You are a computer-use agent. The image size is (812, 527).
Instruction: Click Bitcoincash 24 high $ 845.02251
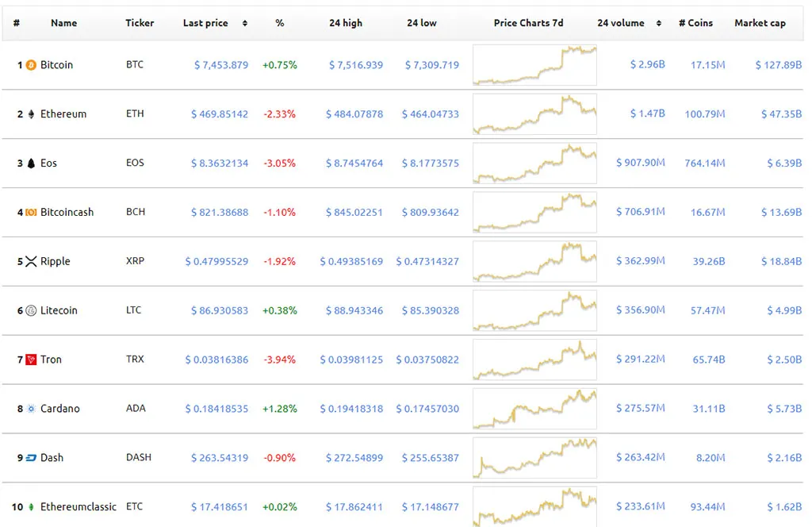pyautogui.click(x=354, y=213)
